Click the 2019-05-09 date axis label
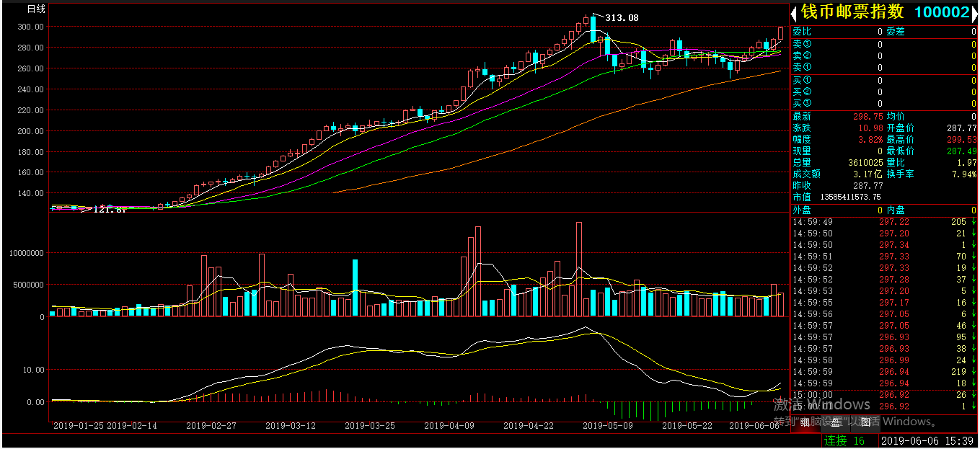The width and height of the screenshot is (980, 449). pos(608,425)
